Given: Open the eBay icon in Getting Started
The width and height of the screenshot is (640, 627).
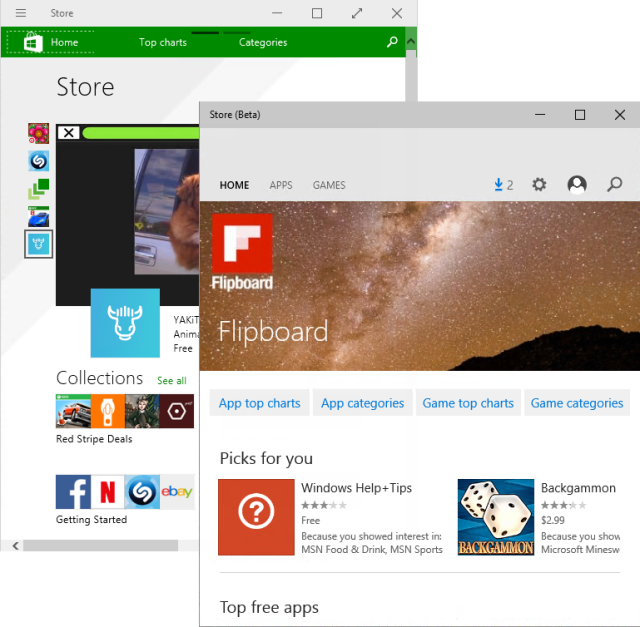Looking at the screenshot, I should pos(177,492).
